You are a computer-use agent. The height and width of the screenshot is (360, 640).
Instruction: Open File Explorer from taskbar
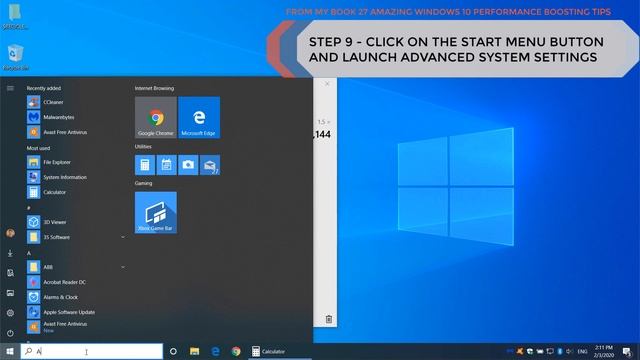(194, 351)
